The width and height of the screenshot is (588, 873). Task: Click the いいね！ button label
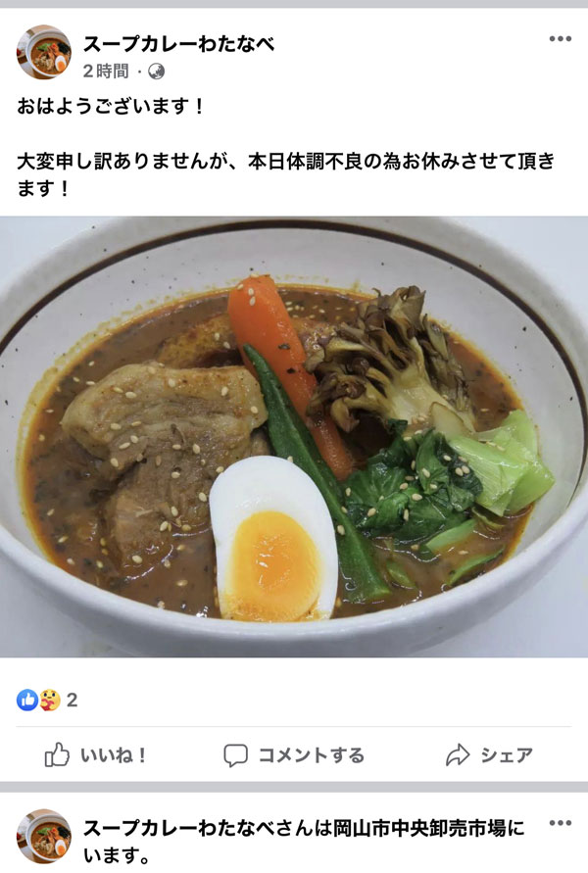pos(113,755)
